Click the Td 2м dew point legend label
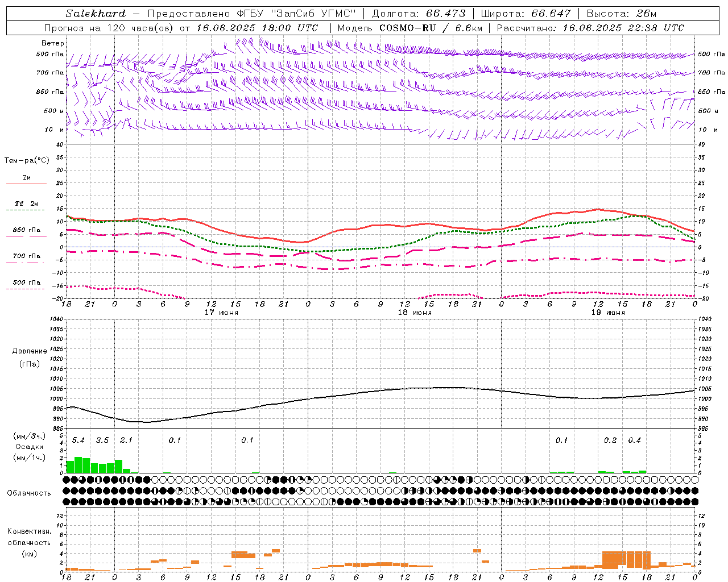 coord(27,203)
